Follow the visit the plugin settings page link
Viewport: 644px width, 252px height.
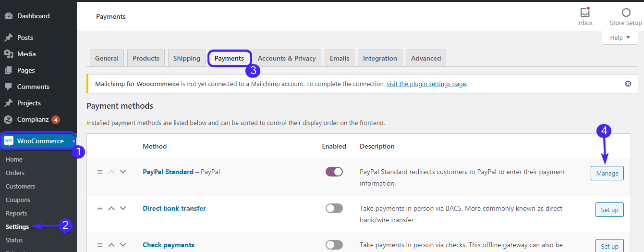tap(426, 84)
